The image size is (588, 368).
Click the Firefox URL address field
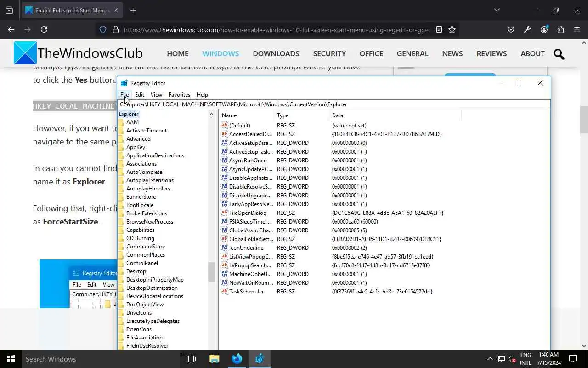277,29
